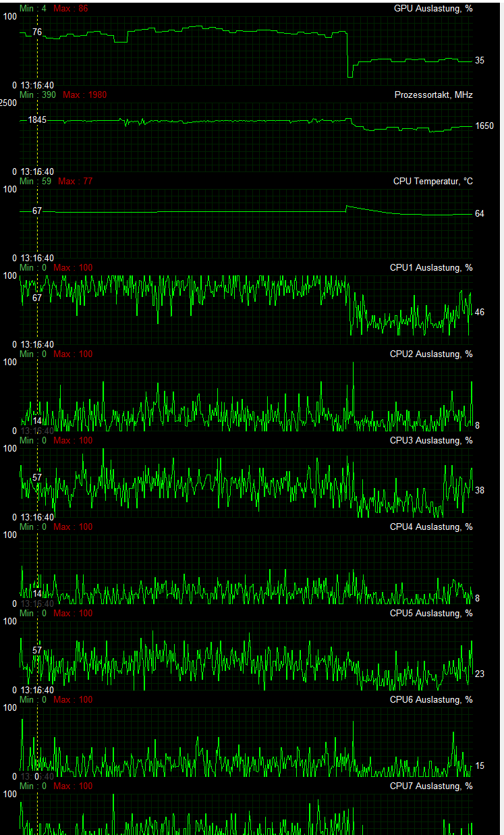Click the current CPU1 usage value 46
The height and width of the screenshot is (835, 504).
[479, 313]
